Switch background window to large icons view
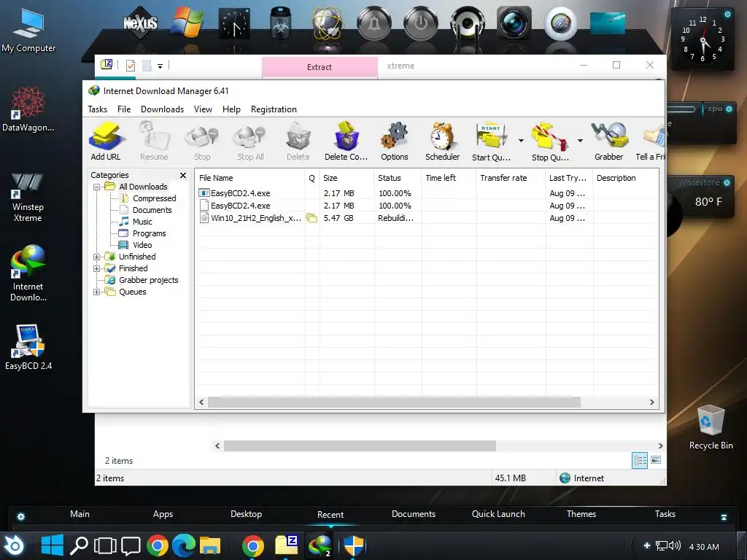This screenshot has height=560, width=747. [656, 460]
